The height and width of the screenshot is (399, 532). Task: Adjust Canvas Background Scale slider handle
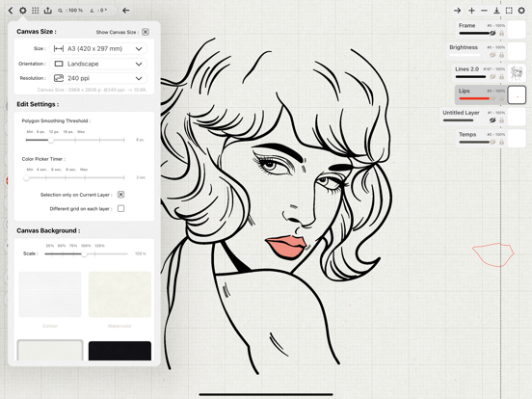[85, 253]
